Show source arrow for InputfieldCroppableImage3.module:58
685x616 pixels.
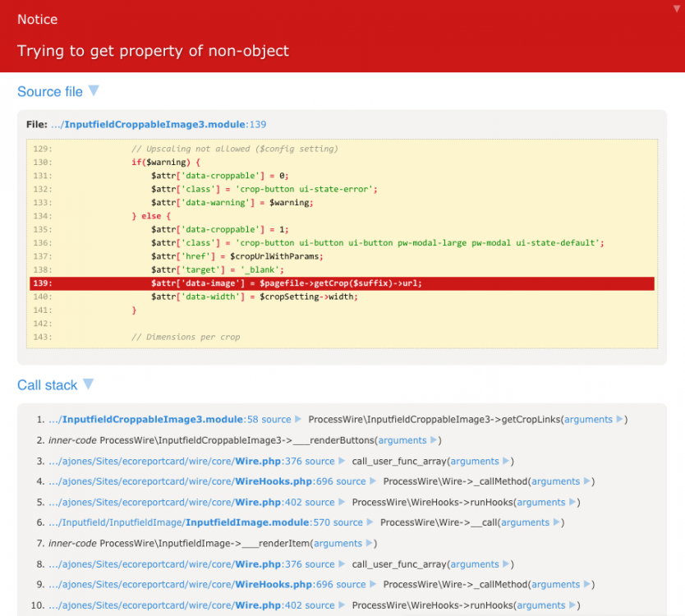point(298,420)
